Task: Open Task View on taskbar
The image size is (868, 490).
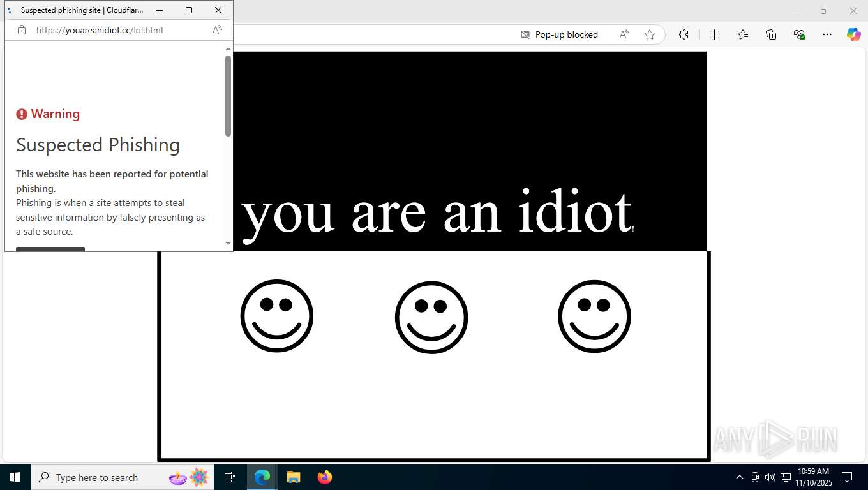Action: click(230, 477)
